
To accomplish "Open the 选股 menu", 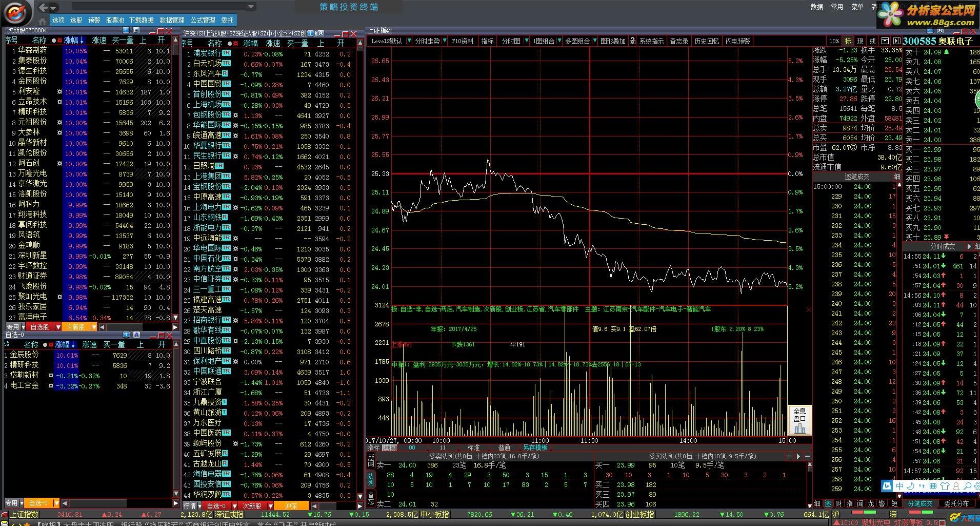I will 76,20.
